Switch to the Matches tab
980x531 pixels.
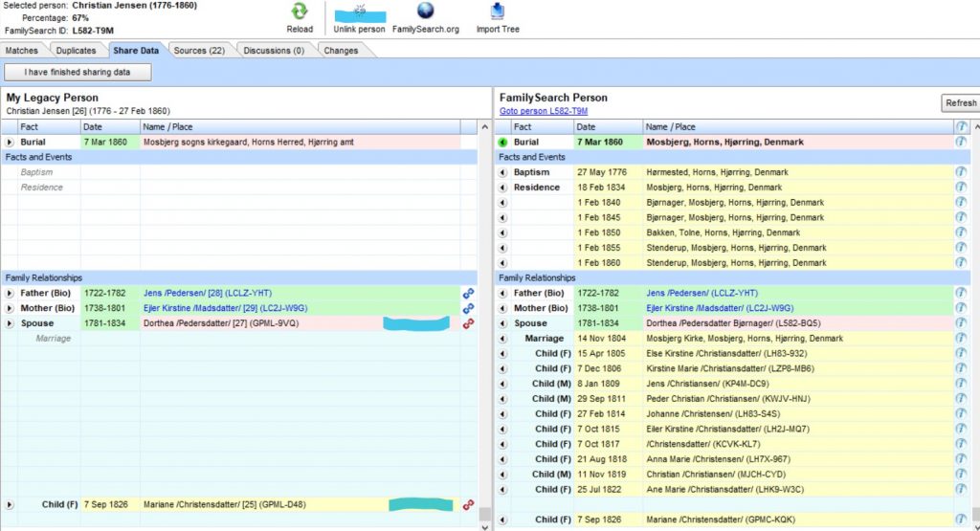(22, 51)
